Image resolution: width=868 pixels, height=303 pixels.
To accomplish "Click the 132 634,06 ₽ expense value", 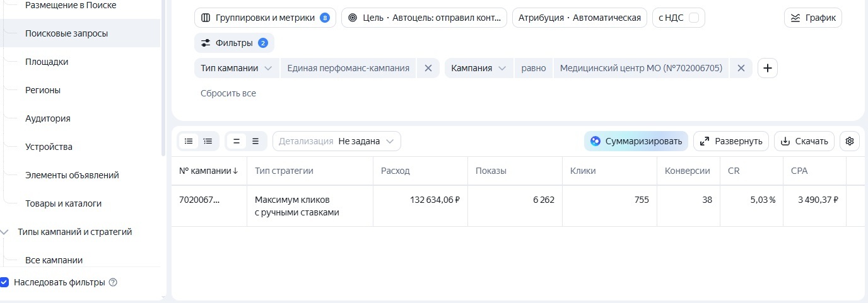I will (x=435, y=200).
